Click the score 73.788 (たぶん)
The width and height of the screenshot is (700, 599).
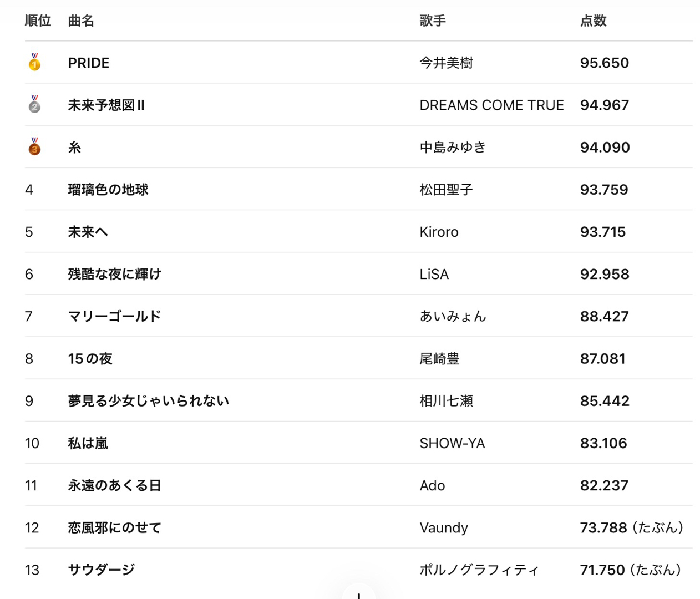pyautogui.click(x=632, y=527)
